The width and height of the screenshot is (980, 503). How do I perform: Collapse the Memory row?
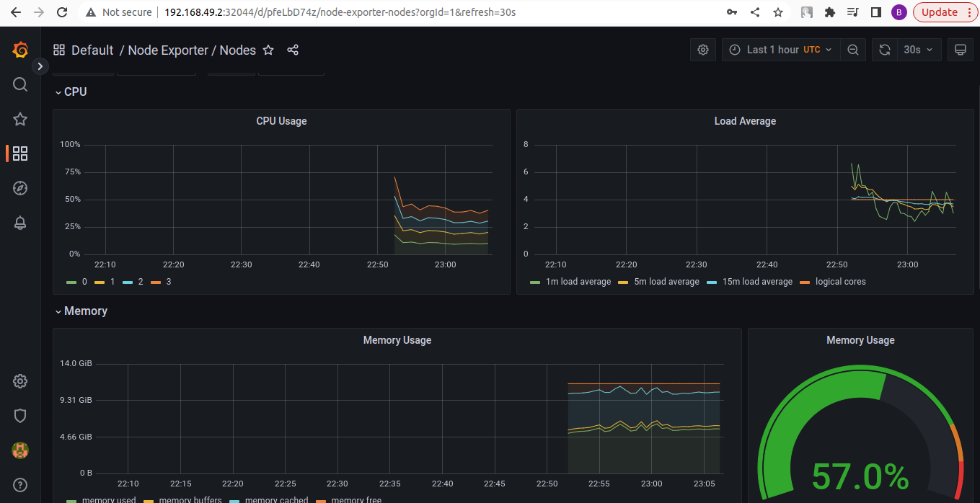[81, 311]
